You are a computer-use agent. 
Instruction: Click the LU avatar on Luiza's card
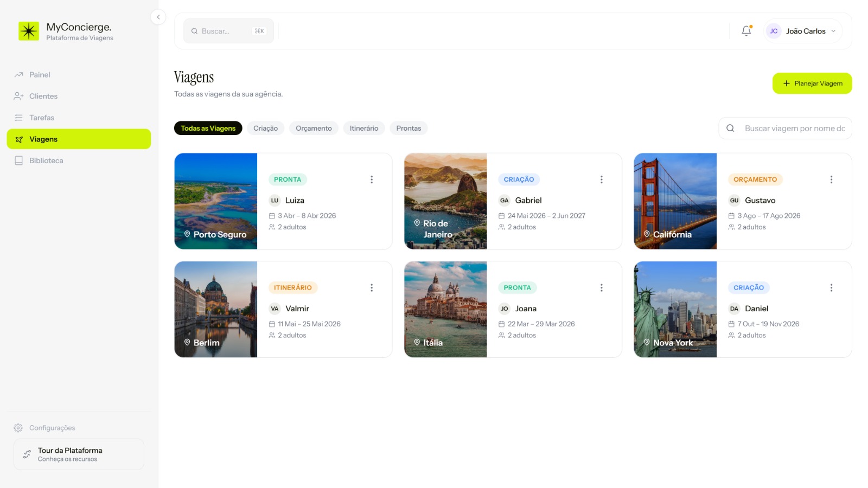pyautogui.click(x=275, y=201)
